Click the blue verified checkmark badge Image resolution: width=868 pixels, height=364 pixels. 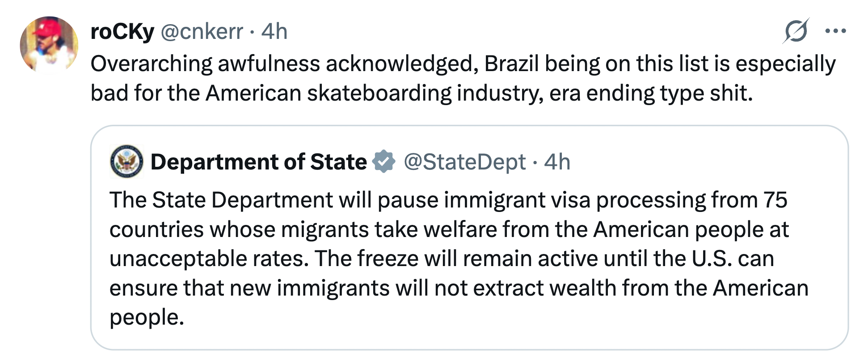point(384,162)
